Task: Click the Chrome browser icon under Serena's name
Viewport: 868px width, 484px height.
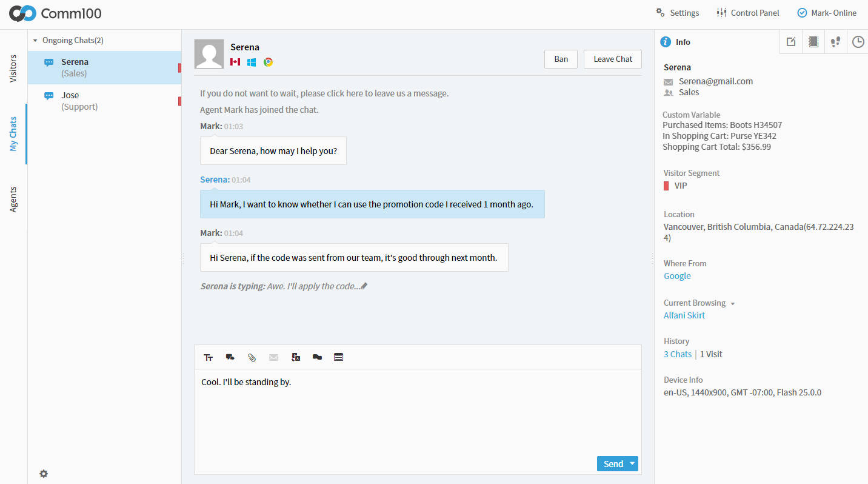Action: 267,62
